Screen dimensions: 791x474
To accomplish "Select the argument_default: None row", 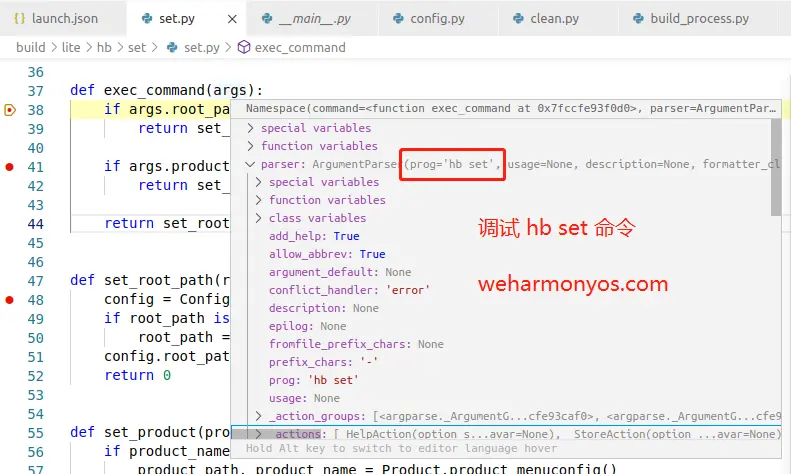I will point(340,272).
